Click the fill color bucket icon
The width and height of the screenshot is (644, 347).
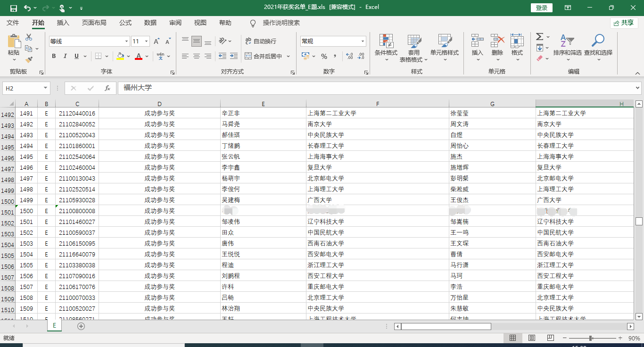click(120, 56)
